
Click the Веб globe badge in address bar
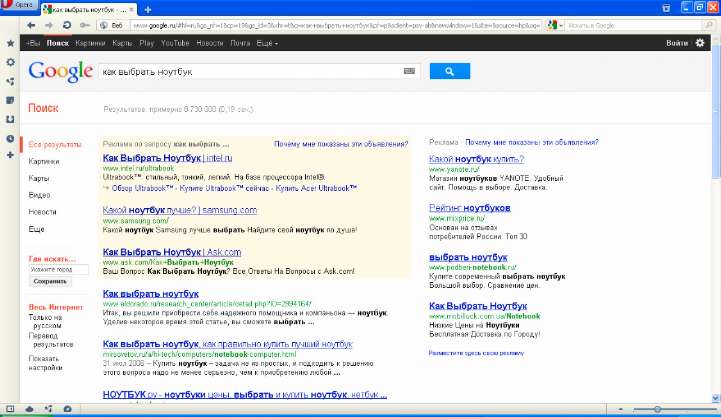pyautogui.click(x=112, y=26)
